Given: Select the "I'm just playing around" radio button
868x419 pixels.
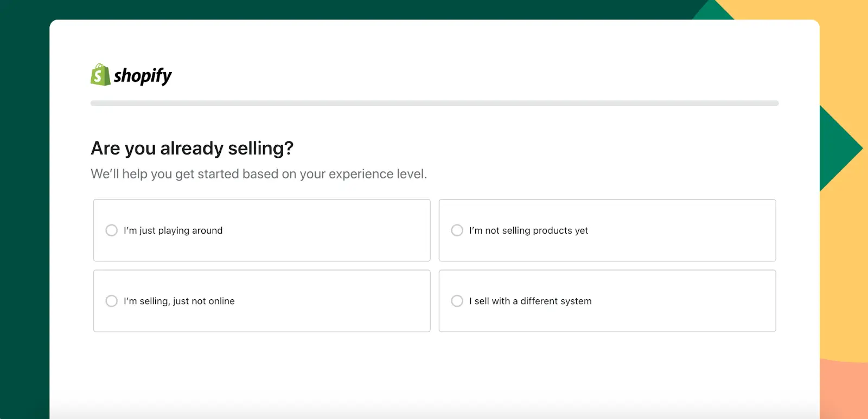Looking at the screenshot, I should point(112,230).
